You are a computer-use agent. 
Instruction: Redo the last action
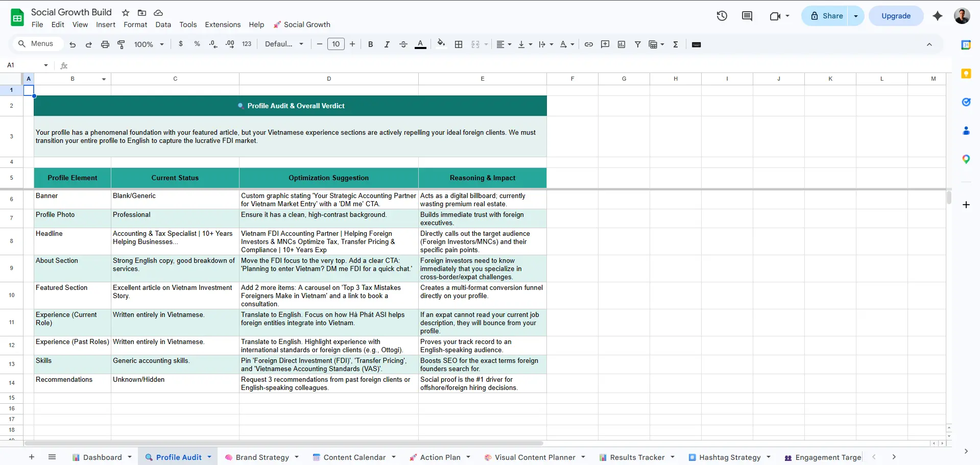[x=89, y=44]
